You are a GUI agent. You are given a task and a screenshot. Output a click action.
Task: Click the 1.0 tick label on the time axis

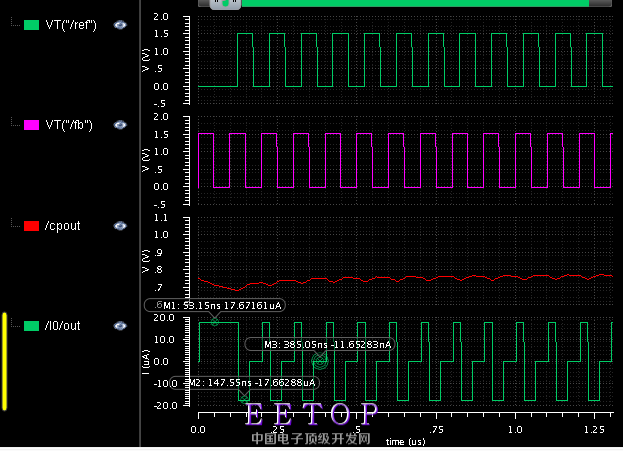tap(515, 430)
